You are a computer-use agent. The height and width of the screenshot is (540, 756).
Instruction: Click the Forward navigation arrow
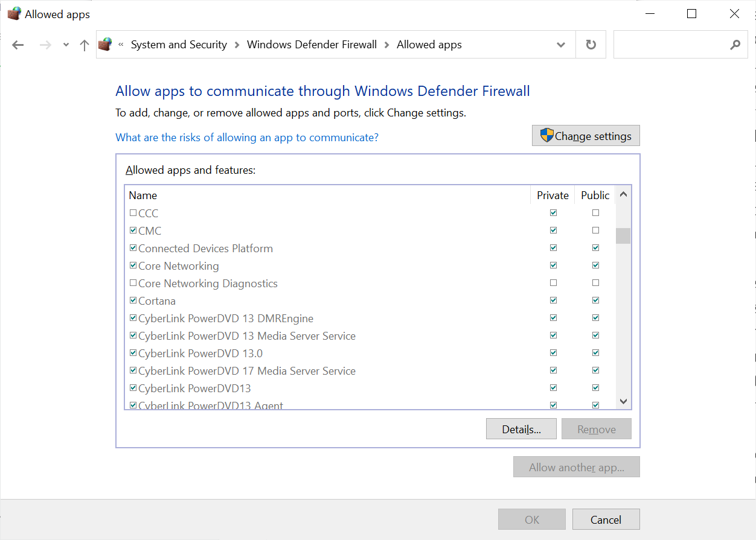tap(45, 45)
